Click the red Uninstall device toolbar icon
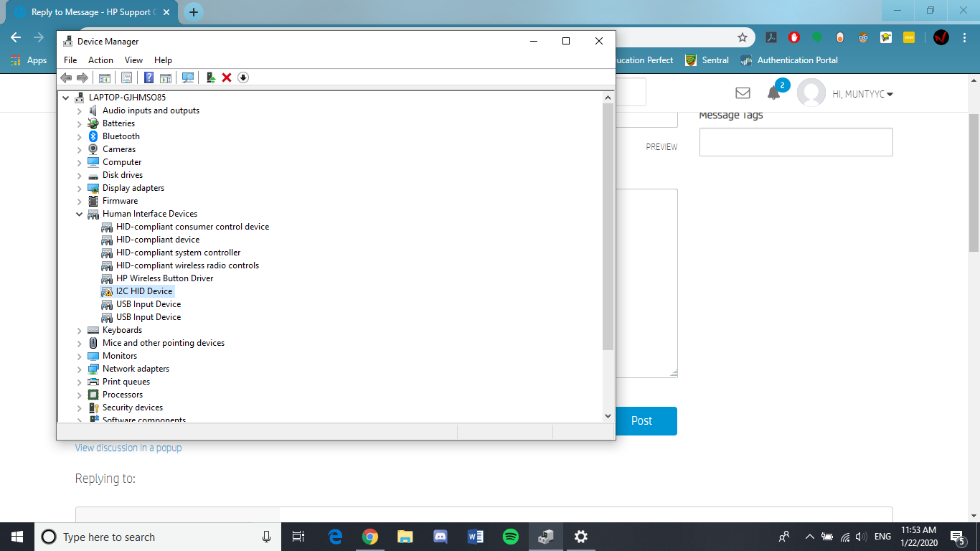The height and width of the screenshot is (551, 980). coord(226,77)
